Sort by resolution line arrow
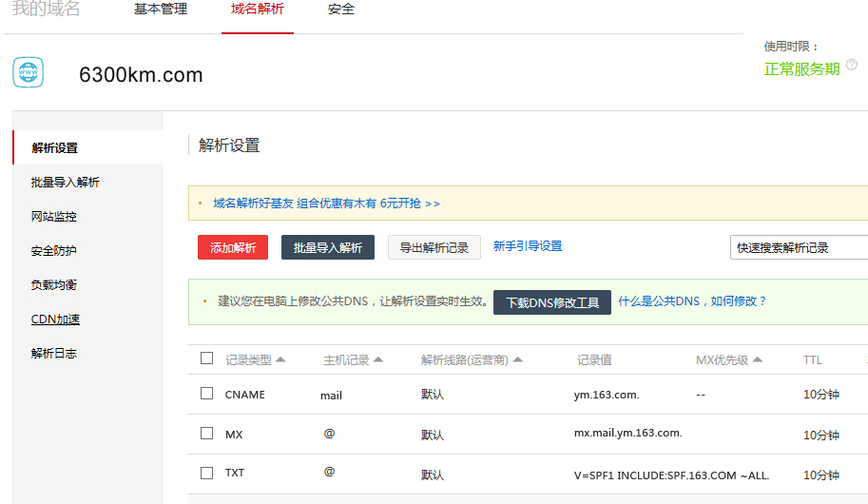 click(x=518, y=360)
